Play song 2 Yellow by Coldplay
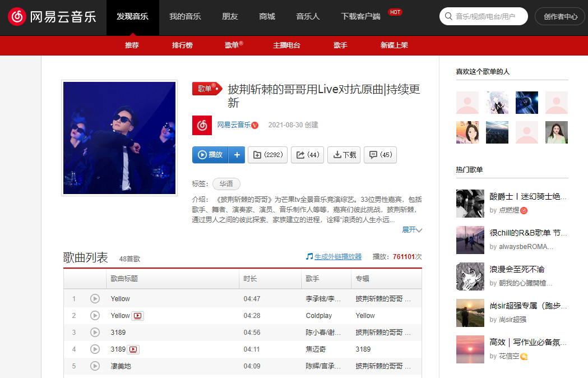The height and width of the screenshot is (378, 588). click(x=95, y=316)
